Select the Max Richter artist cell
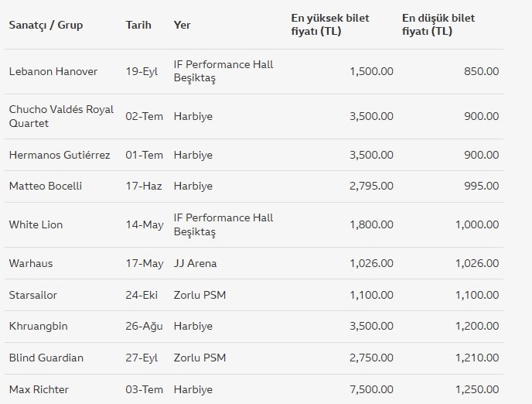532x404 pixels. pos(39,389)
